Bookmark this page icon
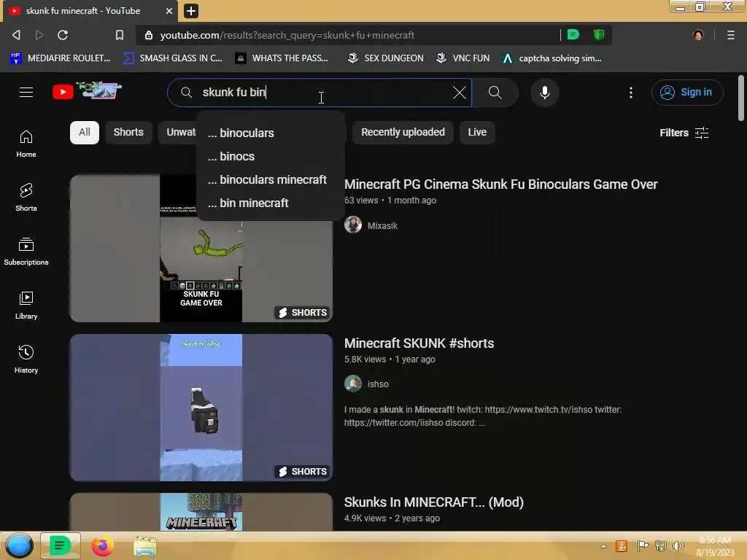This screenshot has width=747, height=560. [120, 35]
